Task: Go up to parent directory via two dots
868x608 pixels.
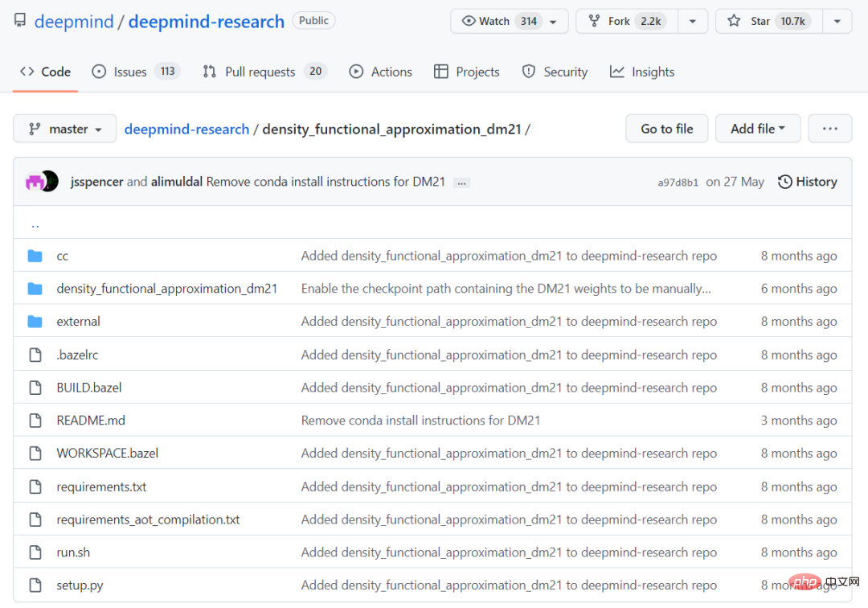Action: point(35,224)
